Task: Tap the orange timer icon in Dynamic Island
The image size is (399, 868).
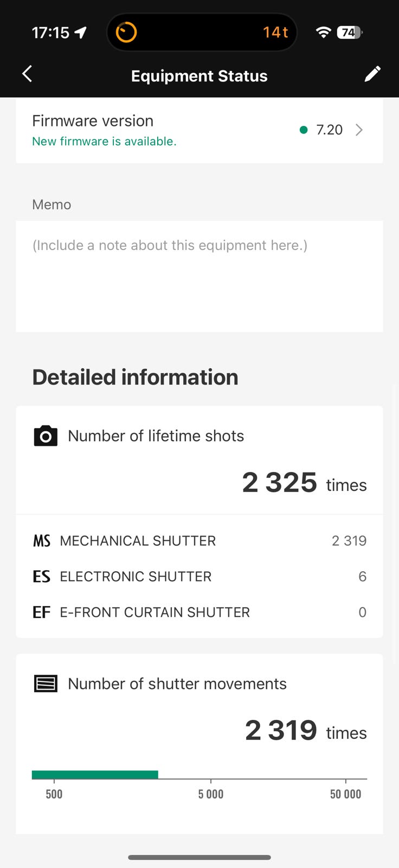Action: click(x=126, y=33)
